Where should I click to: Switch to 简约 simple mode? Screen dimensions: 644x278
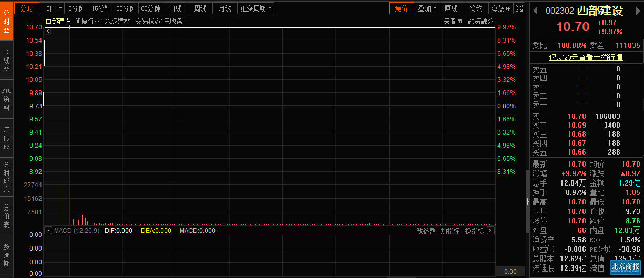coord(476,8)
